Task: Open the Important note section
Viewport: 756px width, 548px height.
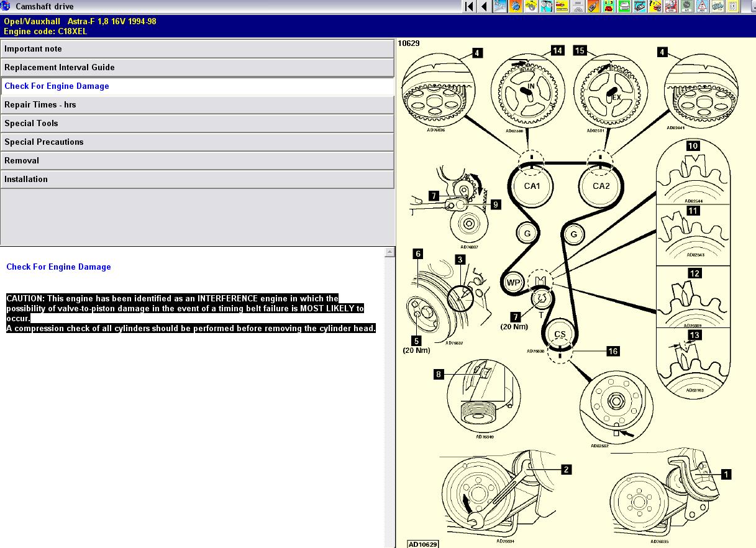Action: (197, 49)
